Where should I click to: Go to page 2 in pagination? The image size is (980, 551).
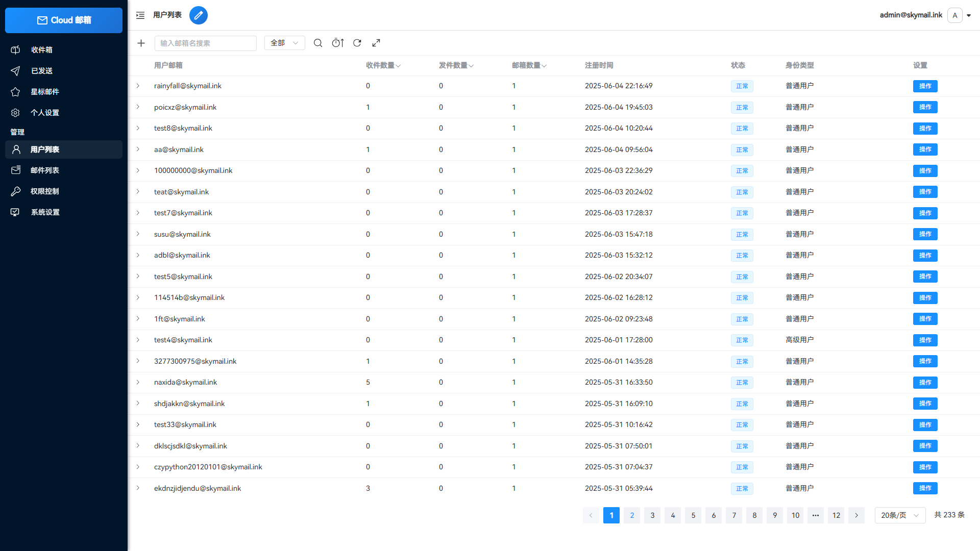632,515
